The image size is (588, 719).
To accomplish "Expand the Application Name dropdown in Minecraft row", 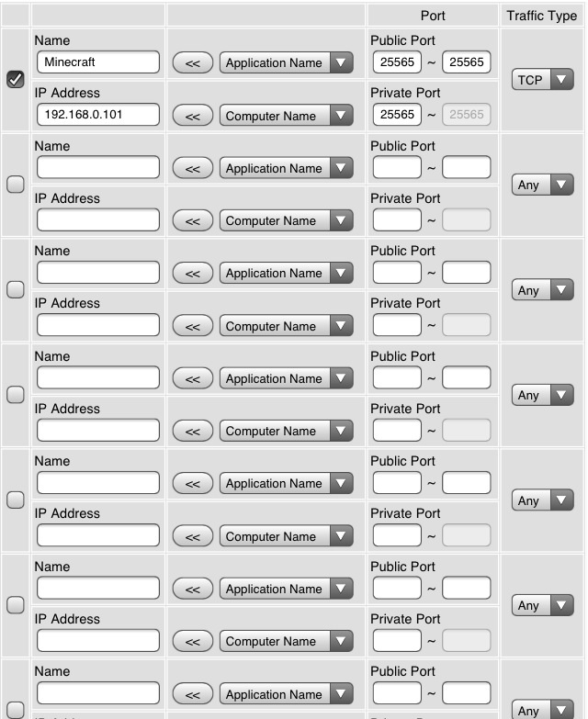I will [x=286, y=63].
